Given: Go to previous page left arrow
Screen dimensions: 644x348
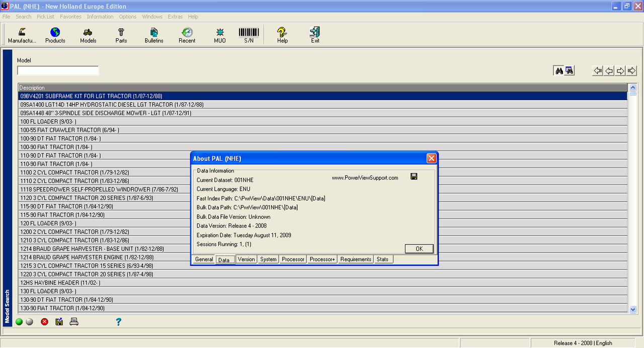Looking at the screenshot, I should 609,71.
